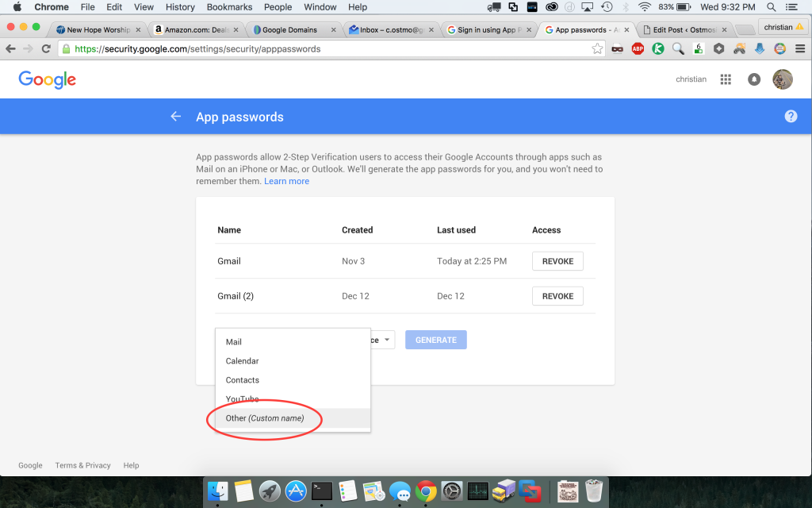Close the Google Domains tab
This screenshot has width=812, height=508.
[x=334, y=30]
